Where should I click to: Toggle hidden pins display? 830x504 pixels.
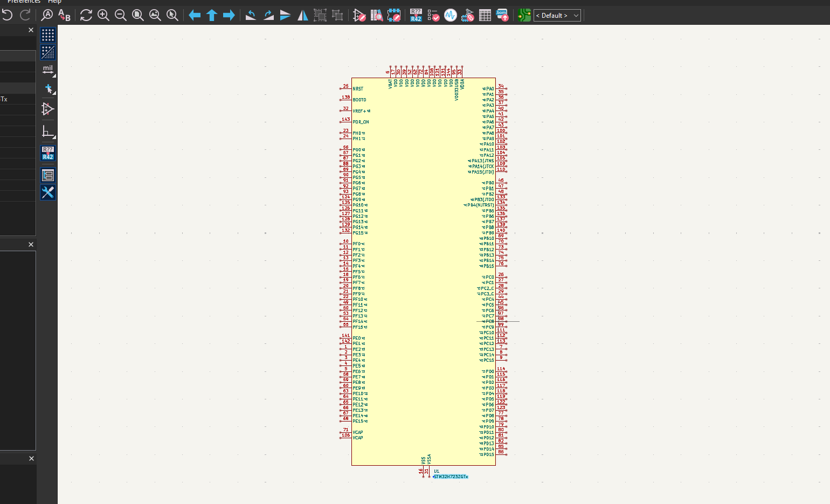coord(48,109)
